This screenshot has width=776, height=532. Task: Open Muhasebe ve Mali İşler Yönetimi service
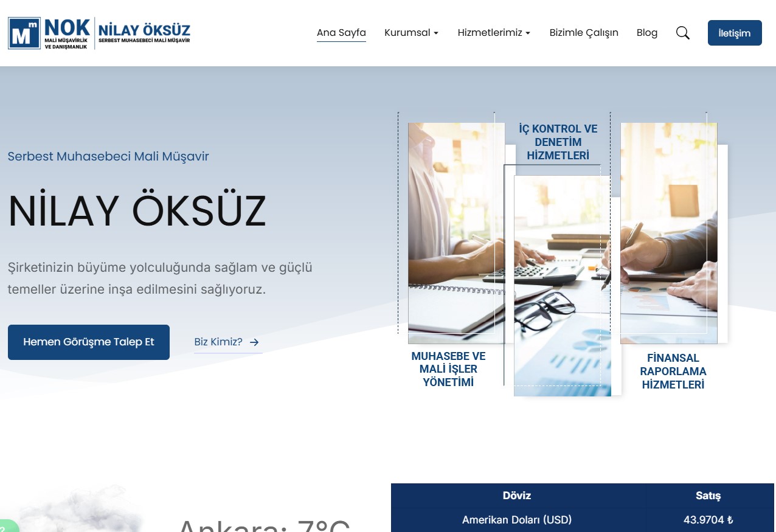448,369
